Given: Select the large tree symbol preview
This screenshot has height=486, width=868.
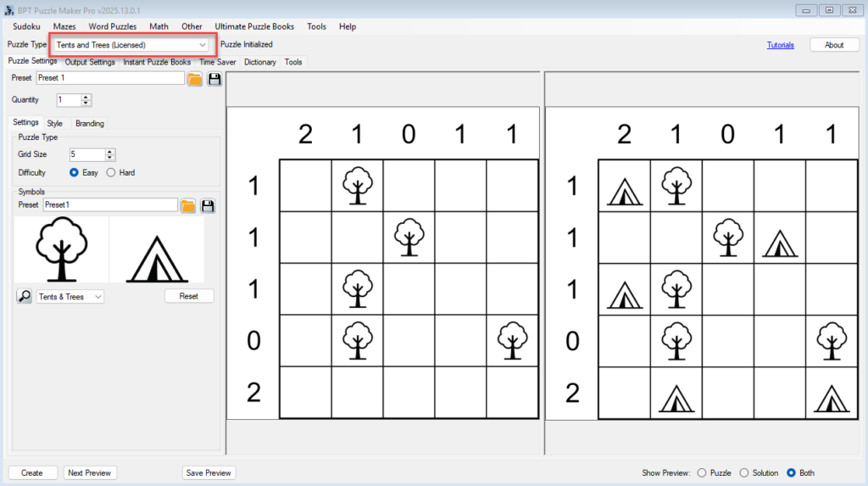Looking at the screenshot, I should 61,250.
